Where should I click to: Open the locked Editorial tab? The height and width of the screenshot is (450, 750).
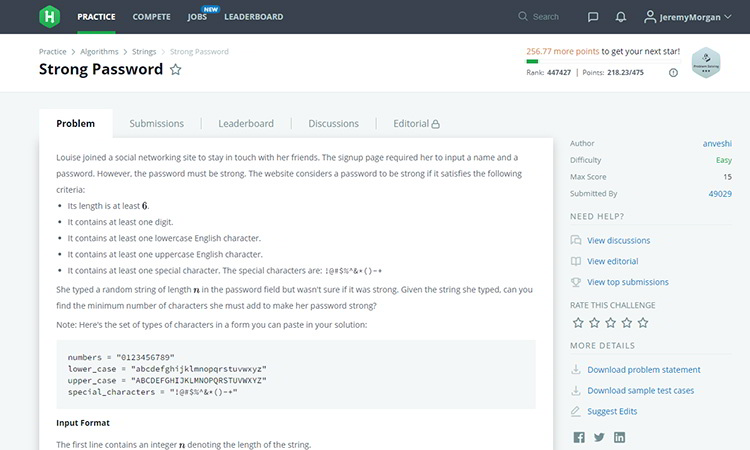(x=416, y=124)
